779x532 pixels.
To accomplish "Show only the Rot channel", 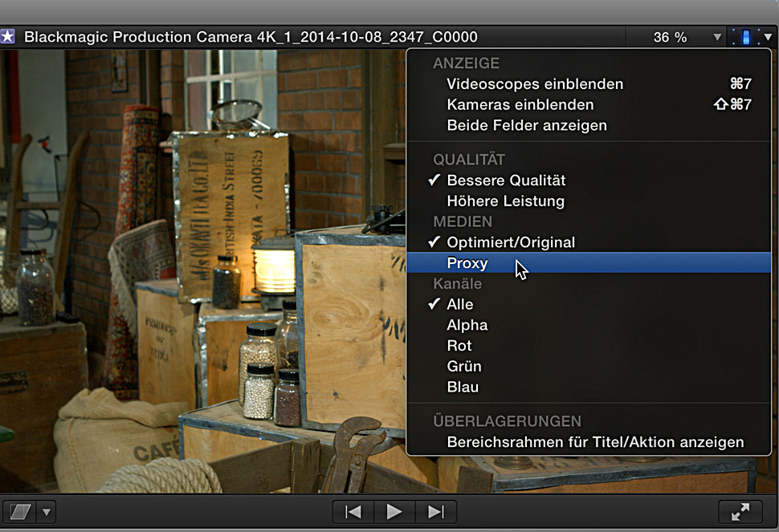I will point(459,346).
